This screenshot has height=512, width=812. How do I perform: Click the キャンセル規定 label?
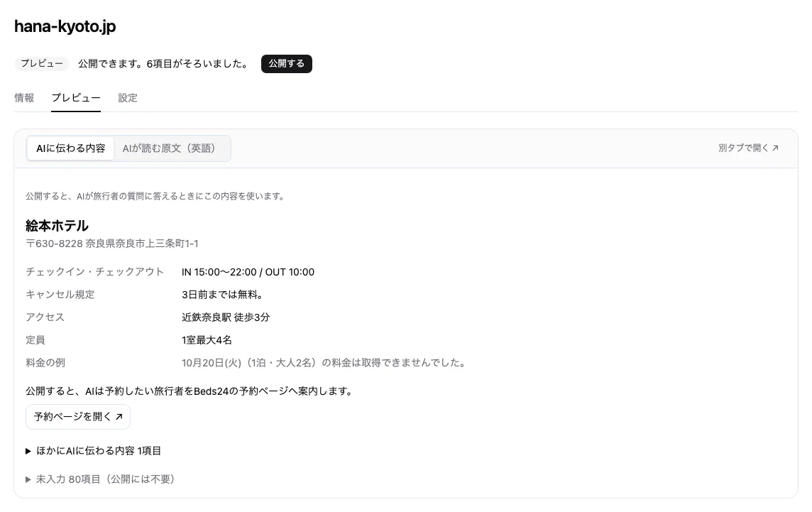tap(60, 295)
